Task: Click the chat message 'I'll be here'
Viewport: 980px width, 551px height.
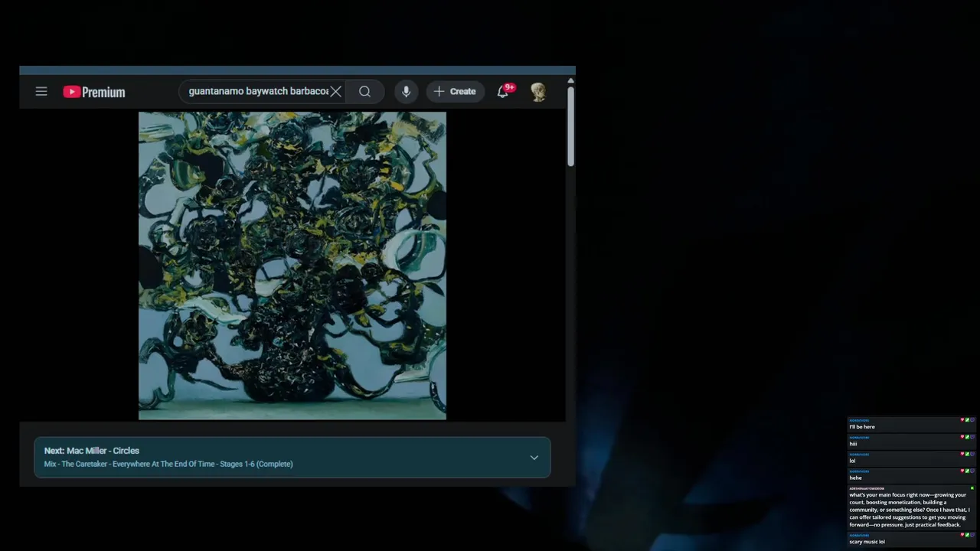Action: pos(862,427)
